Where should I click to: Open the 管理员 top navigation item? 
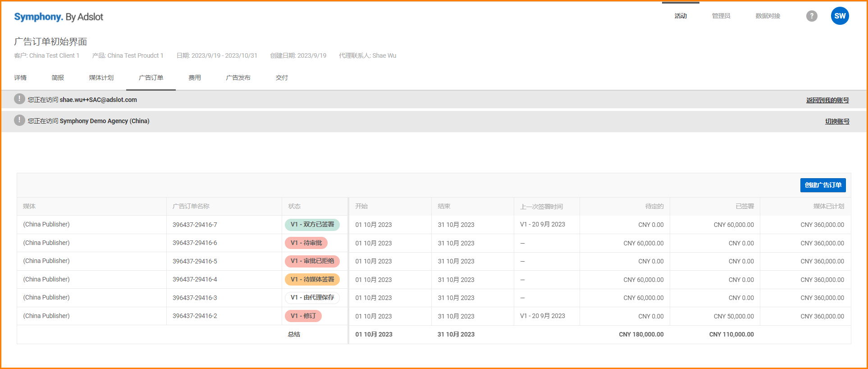[x=721, y=16]
